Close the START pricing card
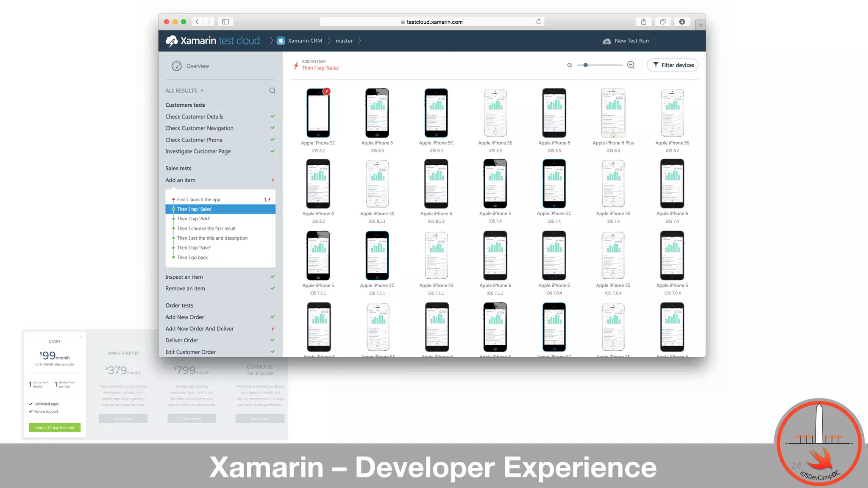Screen dimensions: 868x488 click(81, 337)
